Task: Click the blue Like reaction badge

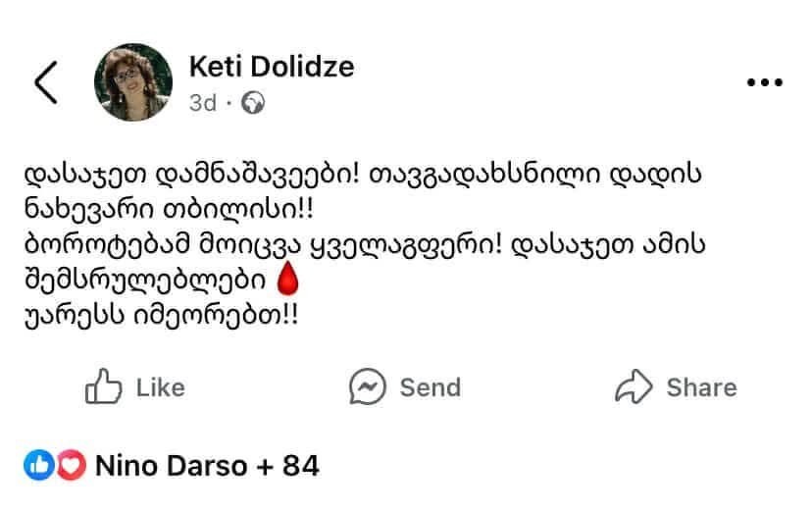Action: click(37, 466)
